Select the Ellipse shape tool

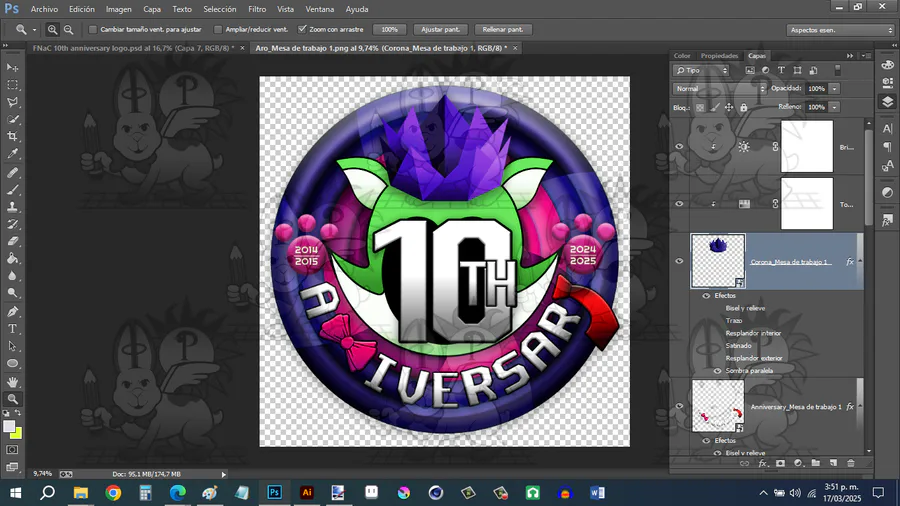(12, 364)
